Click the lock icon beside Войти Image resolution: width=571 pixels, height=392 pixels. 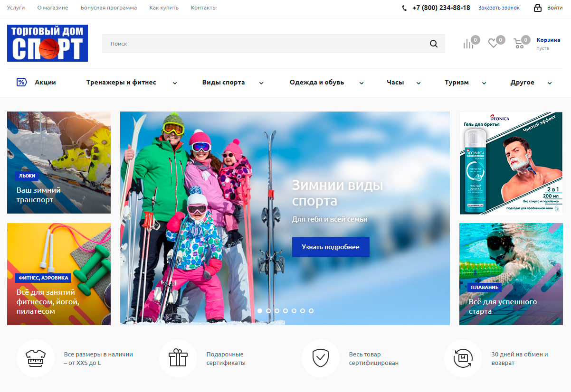(x=538, y=8)
